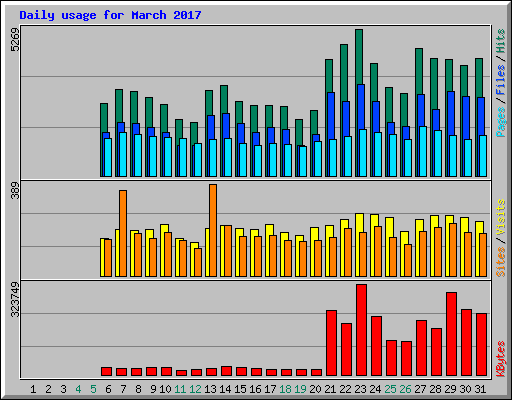
Task: Click day label 16 on the x-axis
Action: 255,389
